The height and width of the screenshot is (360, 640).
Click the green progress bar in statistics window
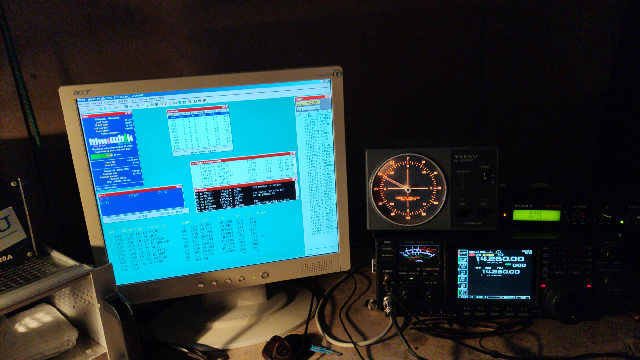pos(102,156)
